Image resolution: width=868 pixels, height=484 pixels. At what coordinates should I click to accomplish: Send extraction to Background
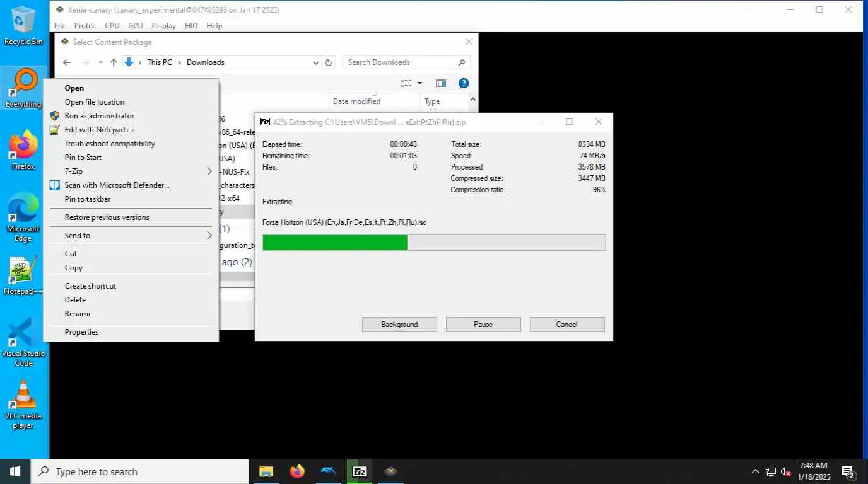(x=399, y=325)
